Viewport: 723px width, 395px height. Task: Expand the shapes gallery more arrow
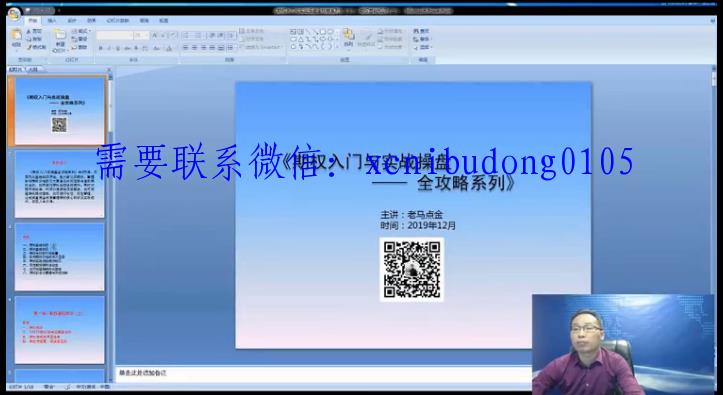tap(338, 47)
